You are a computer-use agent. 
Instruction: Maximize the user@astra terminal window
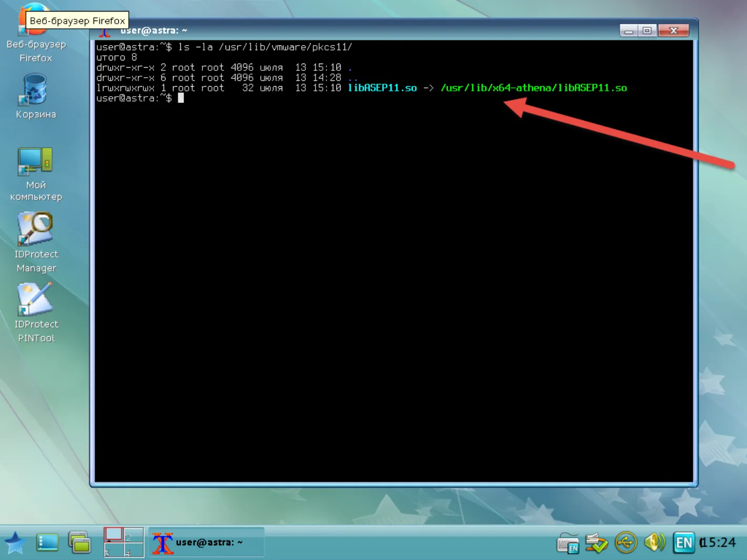click(647, 30)
